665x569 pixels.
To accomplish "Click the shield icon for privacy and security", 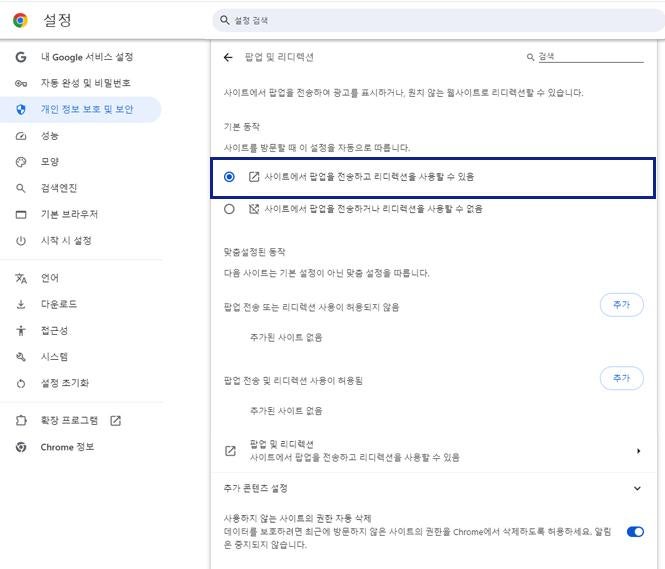I will (21, 109).
